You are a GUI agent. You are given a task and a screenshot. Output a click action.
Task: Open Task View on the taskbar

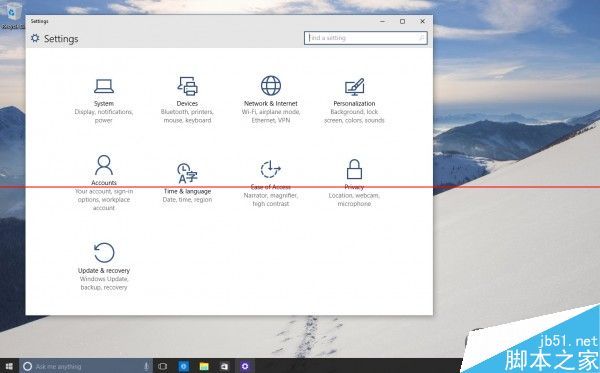click(x=162, y=366)
